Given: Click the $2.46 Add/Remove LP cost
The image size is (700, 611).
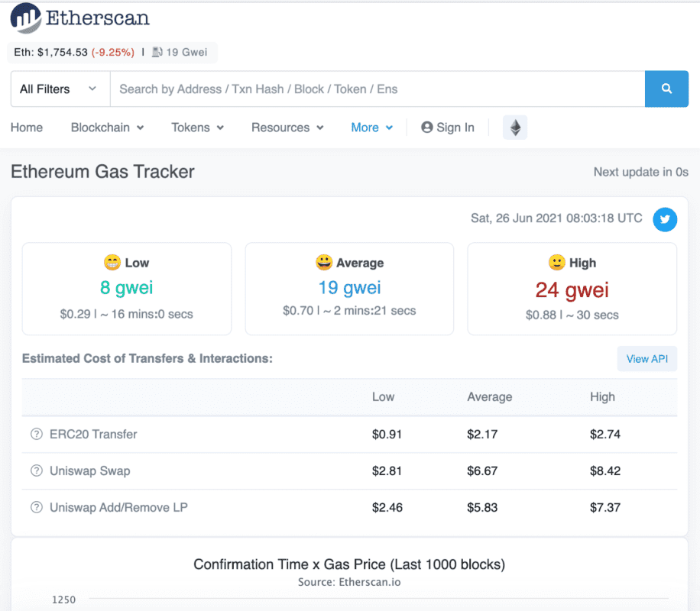Looking at the screenshot, I should (387, 507).
